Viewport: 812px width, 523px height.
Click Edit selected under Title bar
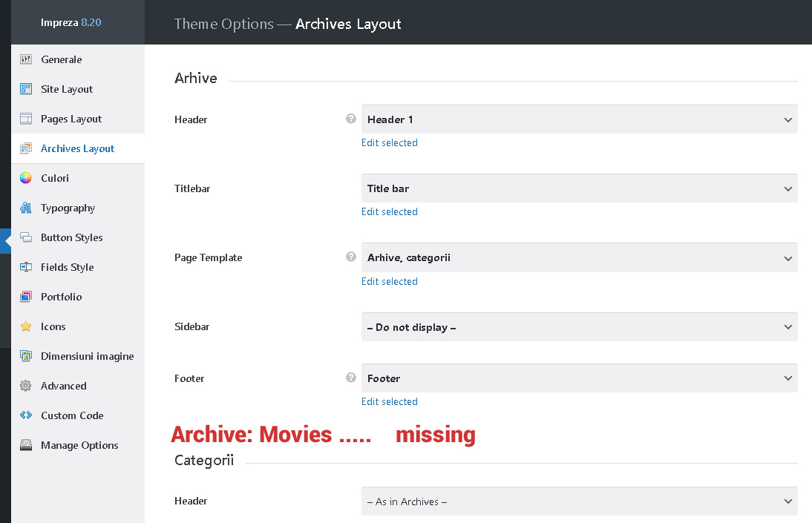pos(390,211)
